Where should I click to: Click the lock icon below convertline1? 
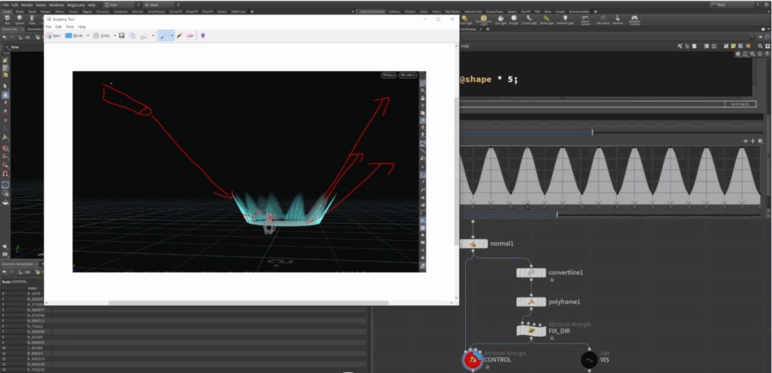(552, 280)
